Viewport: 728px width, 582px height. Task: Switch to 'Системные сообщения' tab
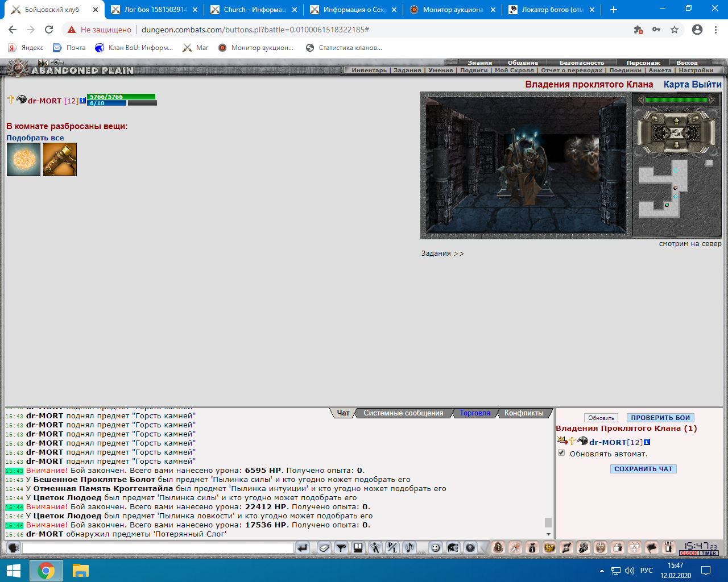click(x=403, y=413)
